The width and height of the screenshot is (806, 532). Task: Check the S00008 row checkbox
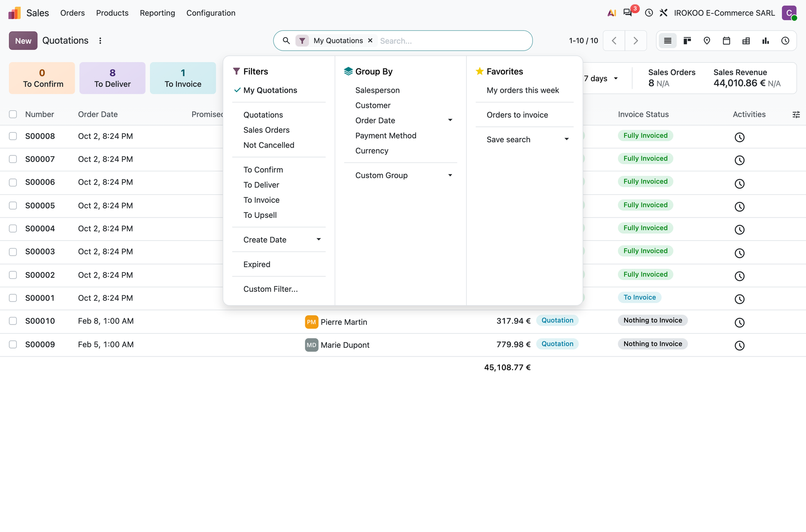pos(13,136)
